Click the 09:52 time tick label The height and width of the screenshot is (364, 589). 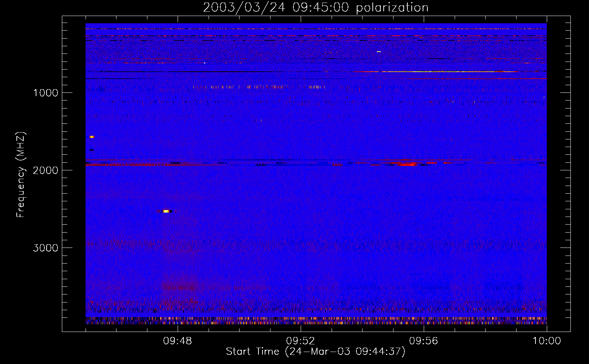(301, 341)
